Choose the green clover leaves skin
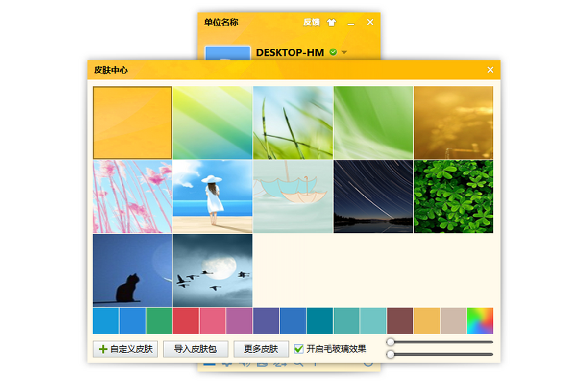Image resolution: width=588 pixels, height=392 pixels. pos(453,196)
